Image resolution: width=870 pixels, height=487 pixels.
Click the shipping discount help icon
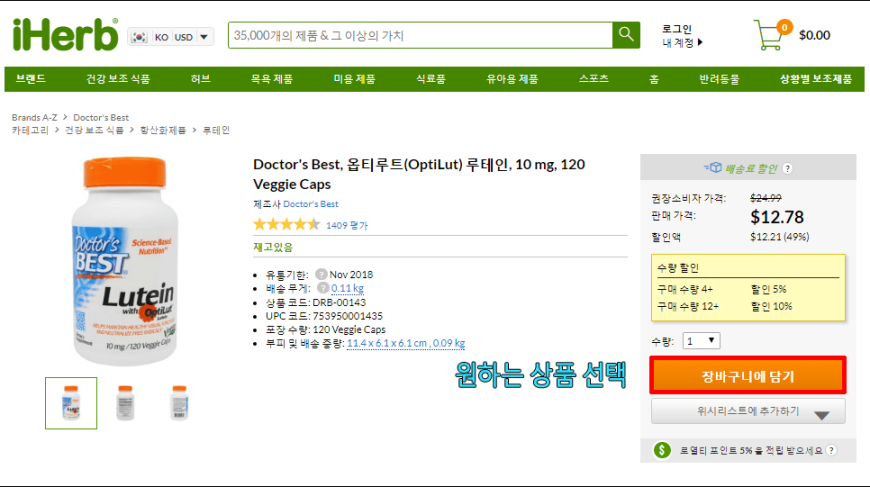click(787, 169)
